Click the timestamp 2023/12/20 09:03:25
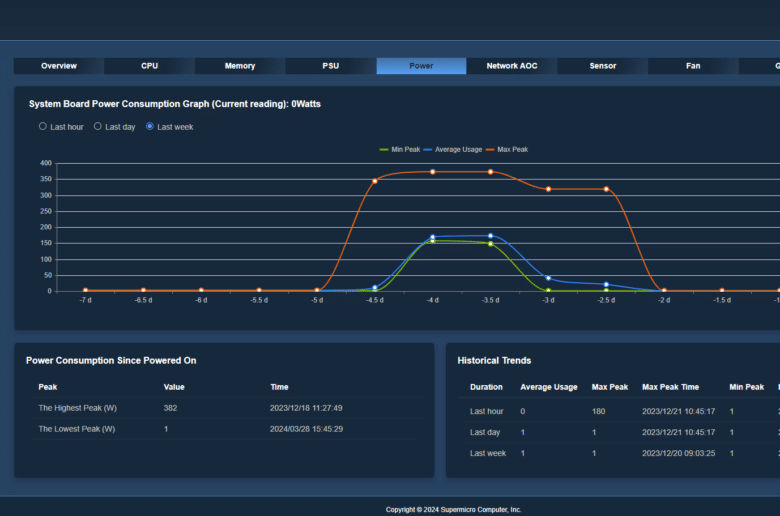Screen dimensions: 780x516 pyautogui.click(x=679, y=453)
